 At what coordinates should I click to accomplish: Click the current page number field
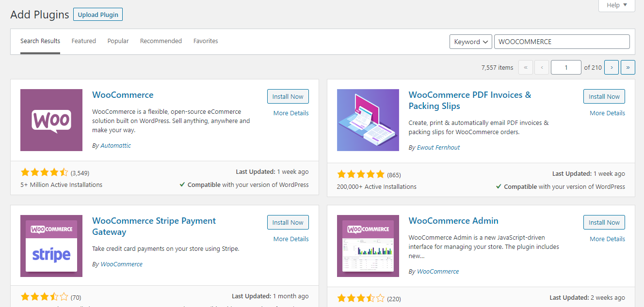click(566, 67)
